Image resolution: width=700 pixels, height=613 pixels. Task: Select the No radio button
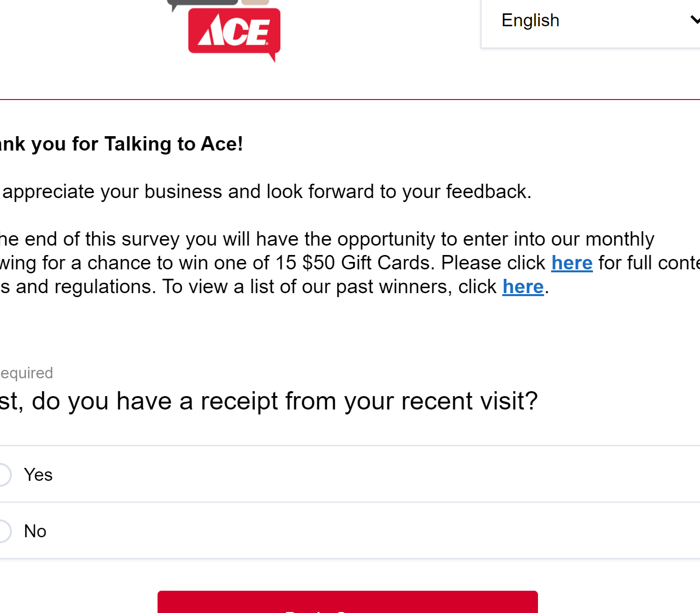[3, 531]
